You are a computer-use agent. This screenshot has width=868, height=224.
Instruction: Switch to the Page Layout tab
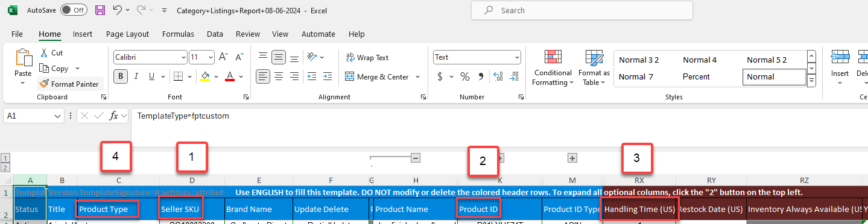click(127, 34)
